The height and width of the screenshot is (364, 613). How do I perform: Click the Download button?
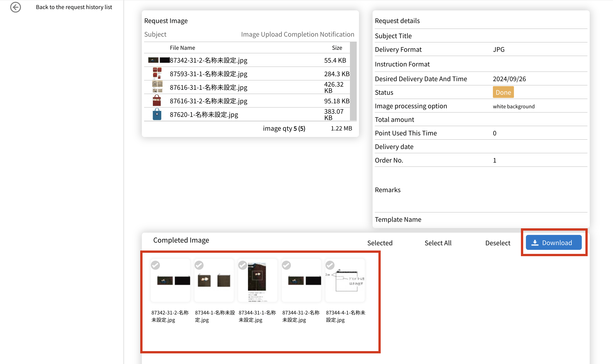pos(554,242)
